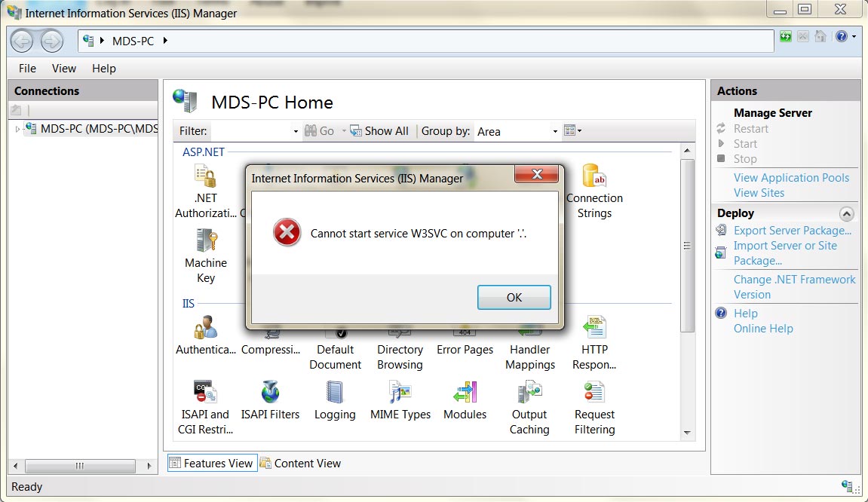The width and height of the screenshot is (868, 502).
Task: Open the Connection Strings feature
Action: (x=594, y=191)
